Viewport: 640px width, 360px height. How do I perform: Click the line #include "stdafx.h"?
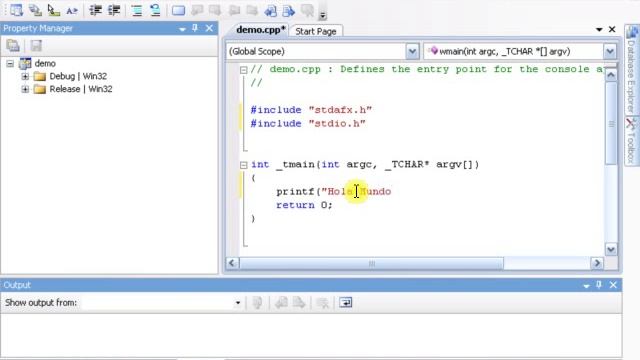pyautogui.click(x=311, y=110)
